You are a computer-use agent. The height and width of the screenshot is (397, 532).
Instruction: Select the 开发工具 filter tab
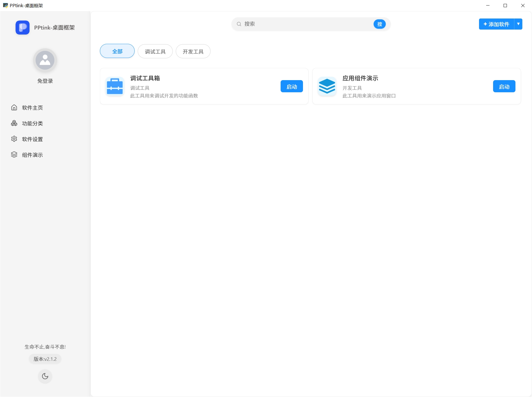click(x=193, y=51)
